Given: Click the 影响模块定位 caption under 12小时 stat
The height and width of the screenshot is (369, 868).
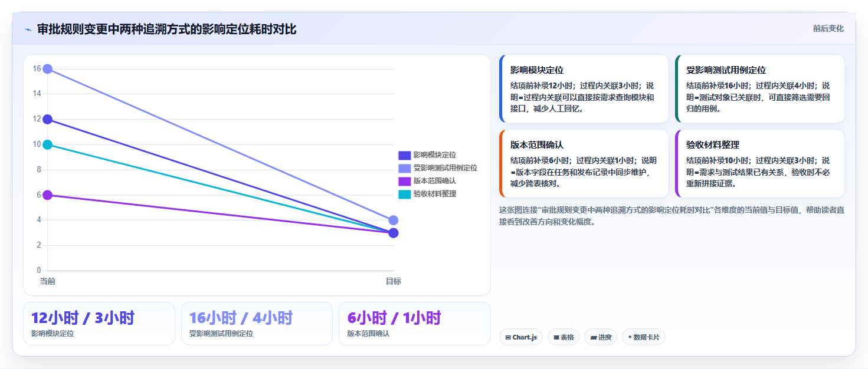Looking at the screenshot, I should point(53,334).
